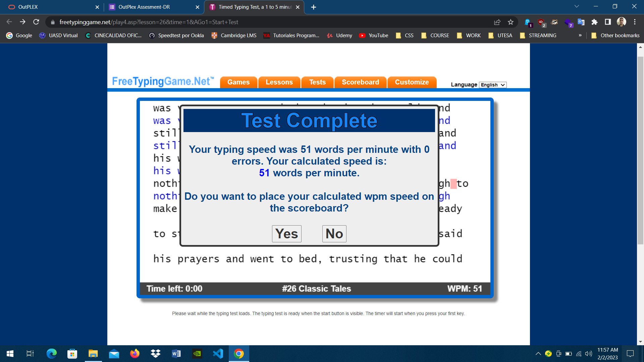644x362 pixels.
Task: Open the YouTube bookmark
Action: tap(374, 35)
